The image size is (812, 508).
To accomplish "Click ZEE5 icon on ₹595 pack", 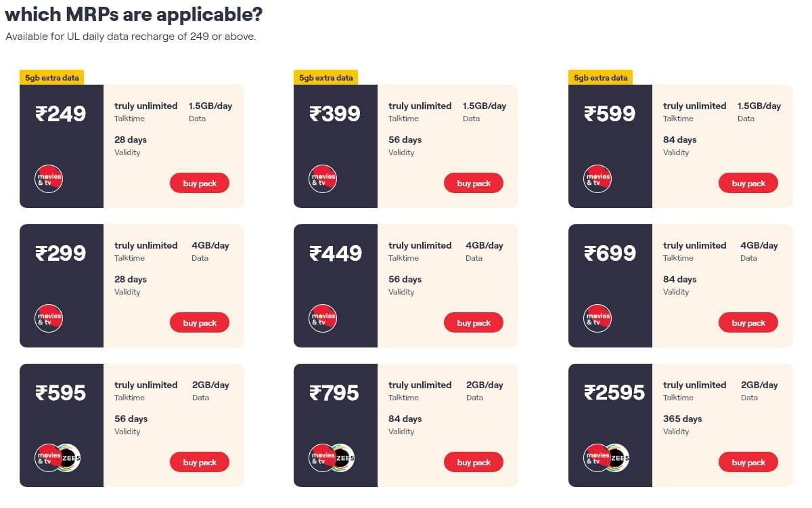I will (x=70, y=458).
